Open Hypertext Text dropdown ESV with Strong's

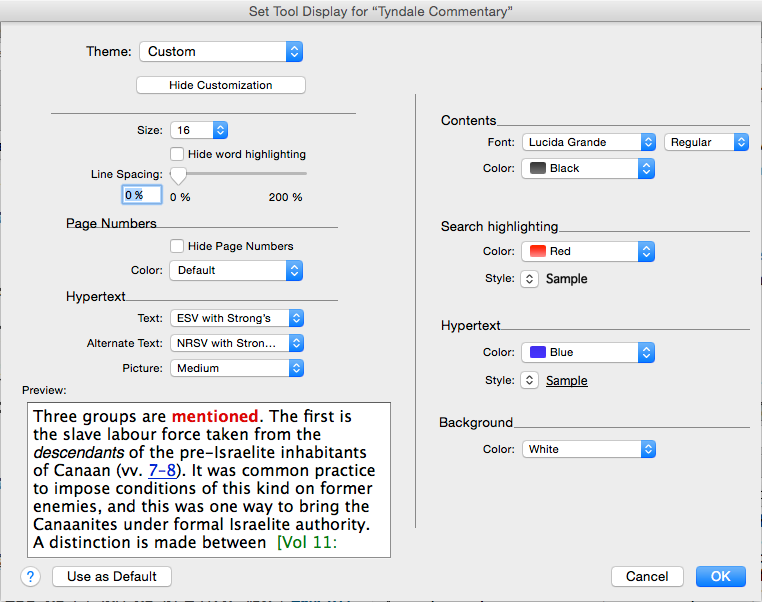(236, 318)
